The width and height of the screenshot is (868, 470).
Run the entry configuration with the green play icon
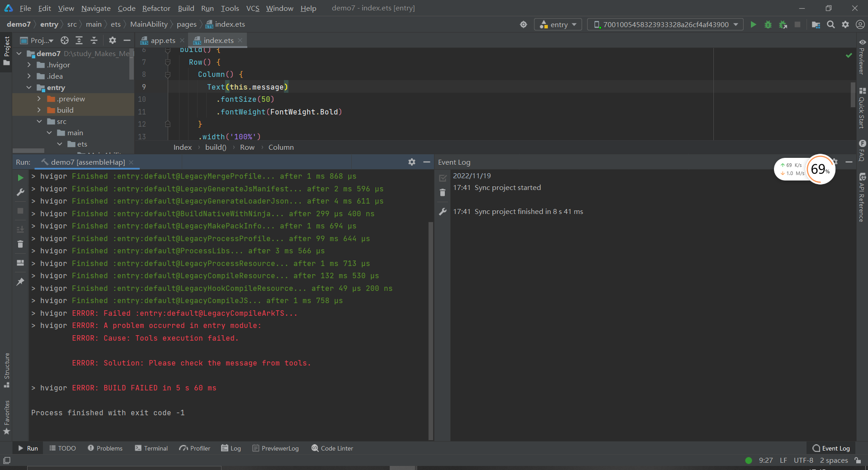pos(753,24)
